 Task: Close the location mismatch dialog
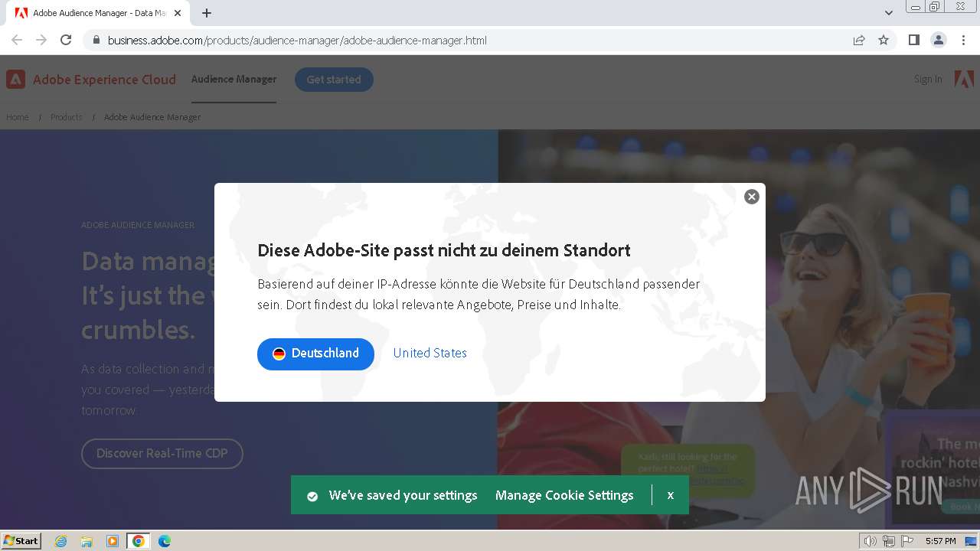coord(752,197)
